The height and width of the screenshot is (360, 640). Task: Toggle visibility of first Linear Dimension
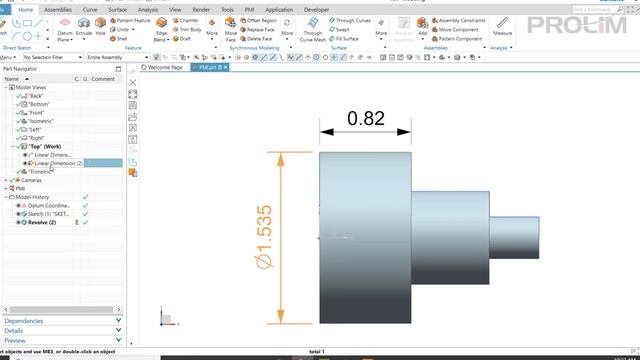25,155
